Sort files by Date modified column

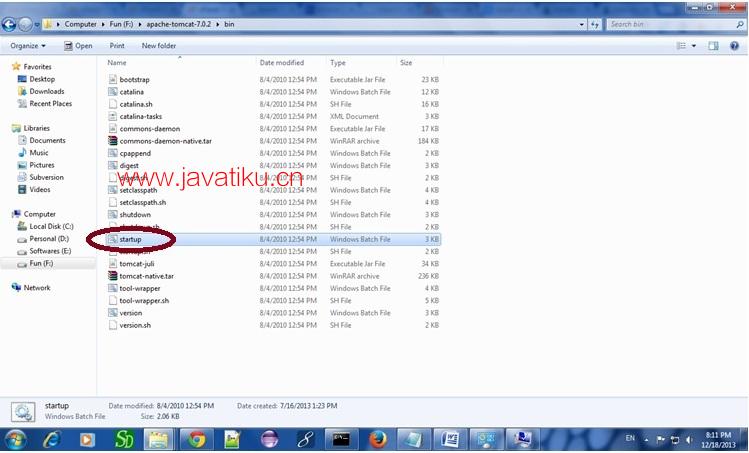click(x=281, y=62)
